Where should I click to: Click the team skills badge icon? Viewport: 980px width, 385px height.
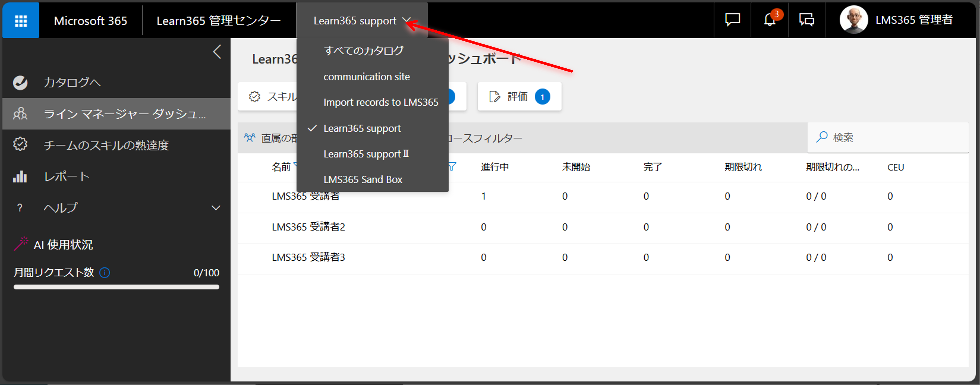point(20,144)
